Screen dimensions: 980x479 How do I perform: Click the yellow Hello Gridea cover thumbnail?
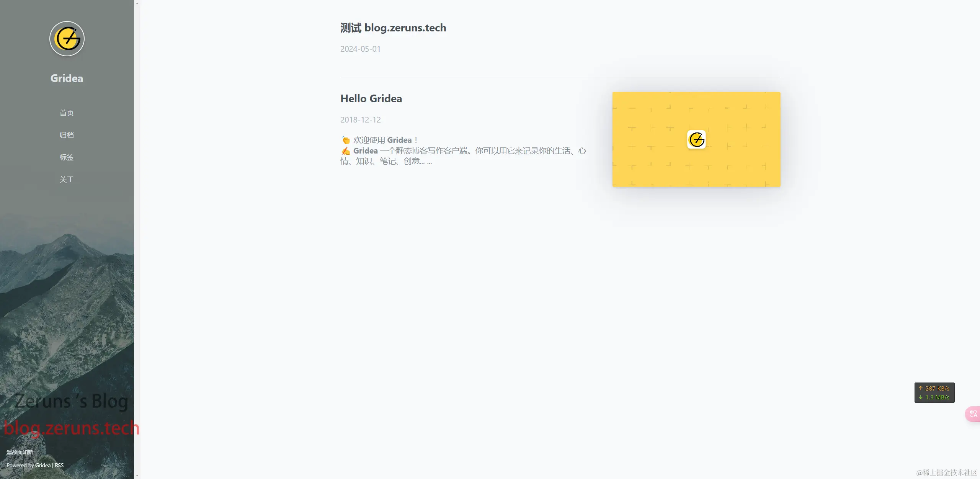coord(651,165)
